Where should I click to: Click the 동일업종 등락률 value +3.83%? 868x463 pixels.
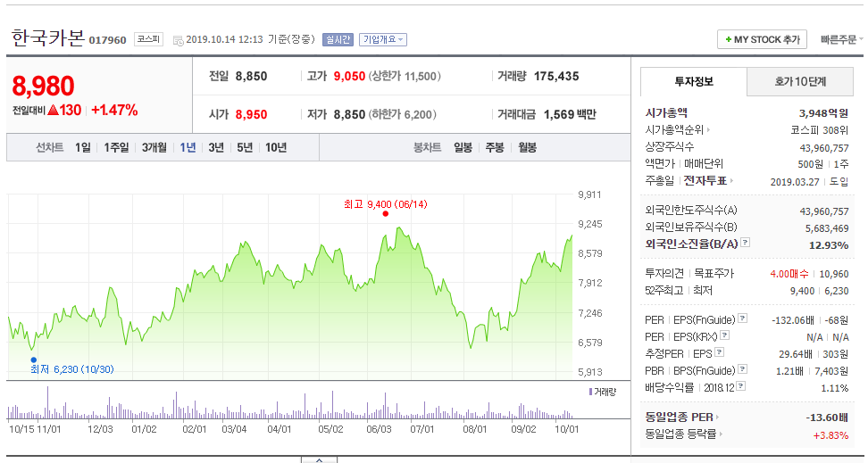830,435
